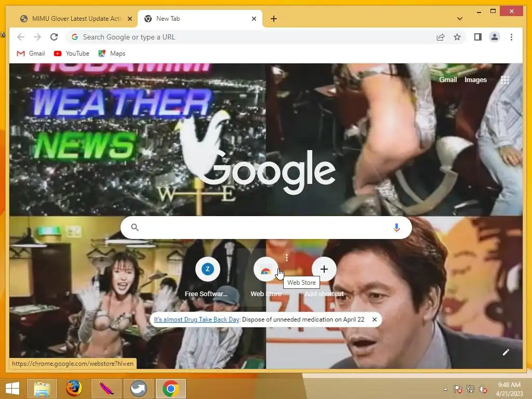Show hidden system tray icons
Viewport: 532px width, 399px height.
coord(445,389)
